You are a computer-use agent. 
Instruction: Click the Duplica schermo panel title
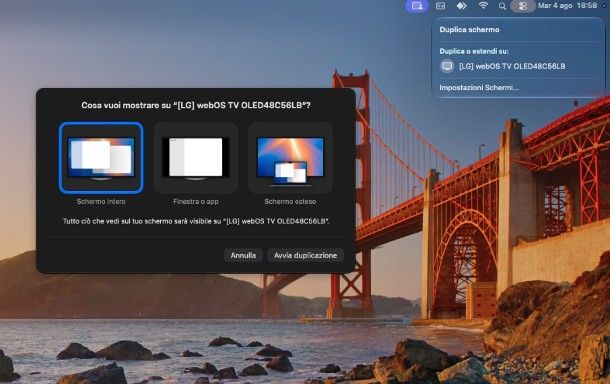point(469,30)
